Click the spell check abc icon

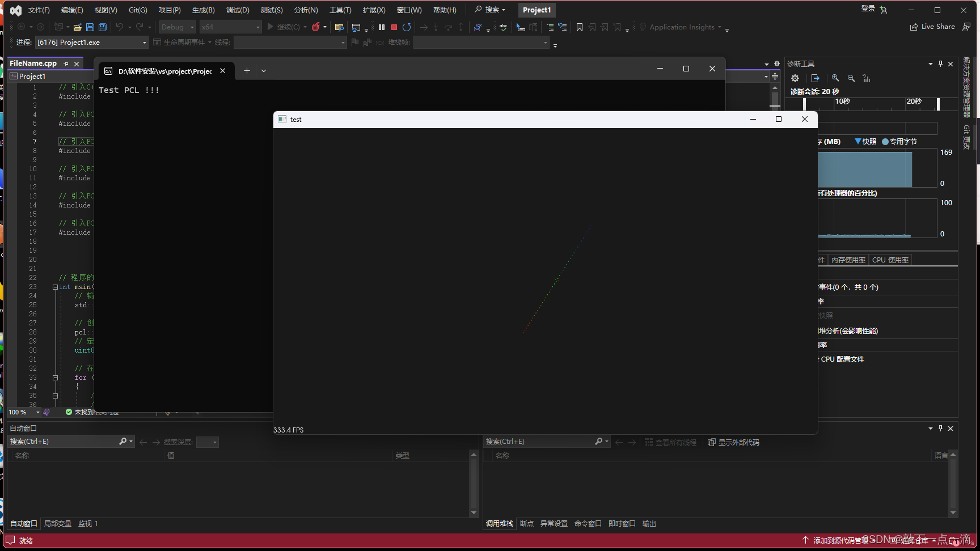point(503,27)
